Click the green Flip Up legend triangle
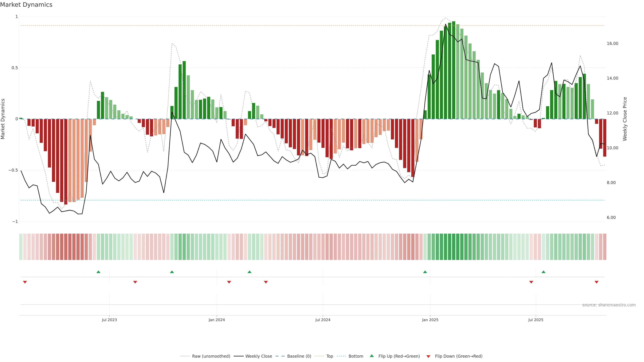Screen dimensions: 644x362 coord(372,356)
